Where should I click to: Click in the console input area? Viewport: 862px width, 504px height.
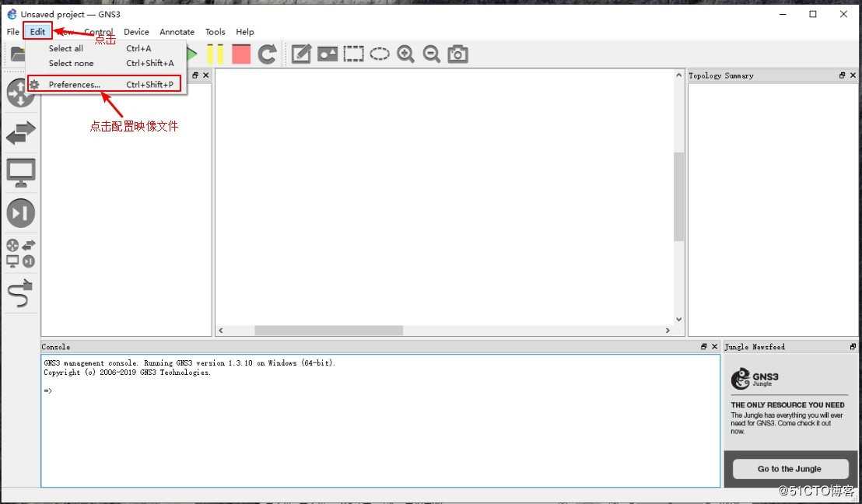[x=380, y=421]
